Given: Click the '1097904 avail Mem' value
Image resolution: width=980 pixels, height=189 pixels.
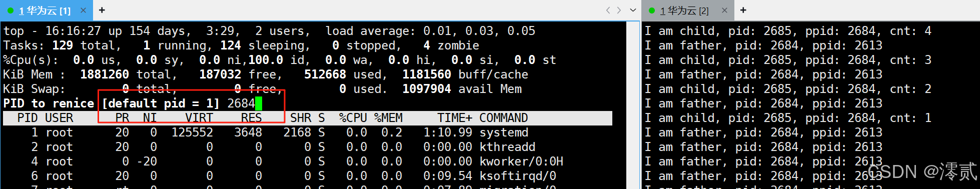Looking at the screenshot, I should pos(462,89).
